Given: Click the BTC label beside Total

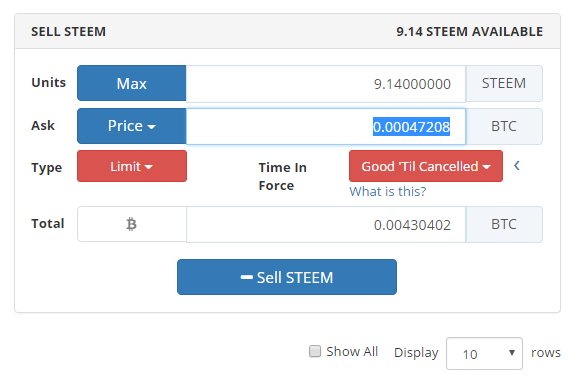Looking at the screenshot, I should click(x=504, y=225).
